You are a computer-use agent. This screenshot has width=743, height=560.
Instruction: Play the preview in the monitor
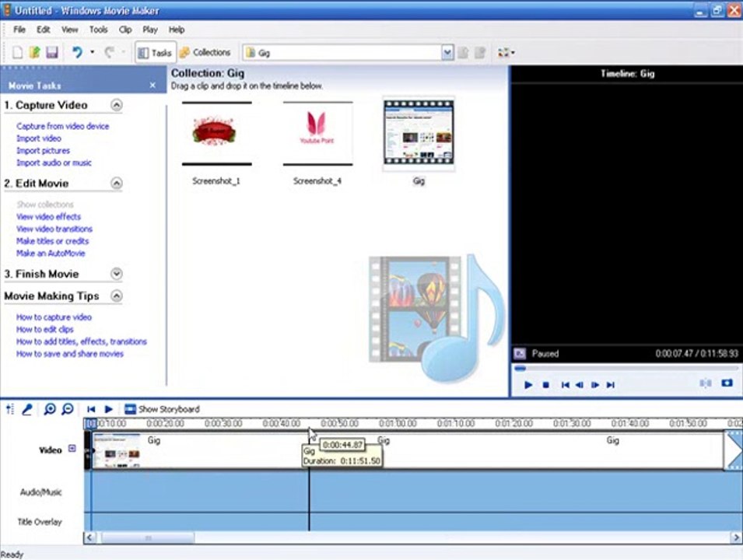pos(527,385)
